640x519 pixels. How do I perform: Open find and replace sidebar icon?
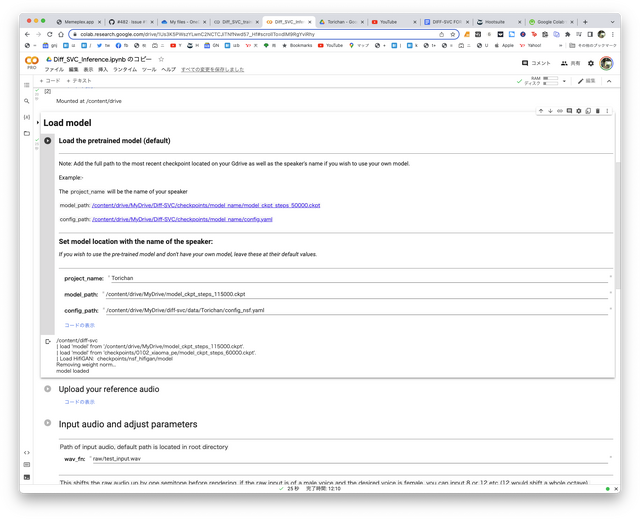click(27, 101)
